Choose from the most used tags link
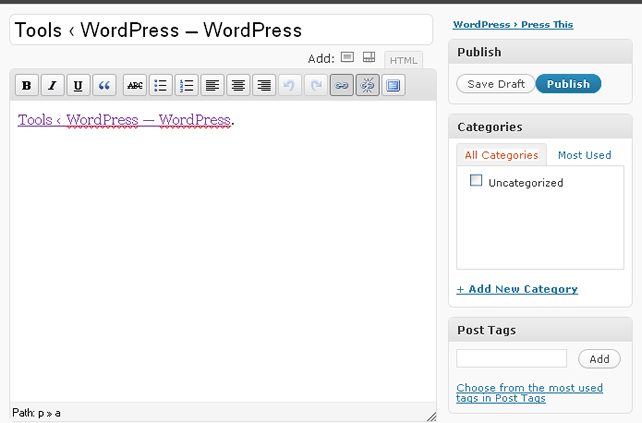The image size is (642, 423). tap(529, 393)
